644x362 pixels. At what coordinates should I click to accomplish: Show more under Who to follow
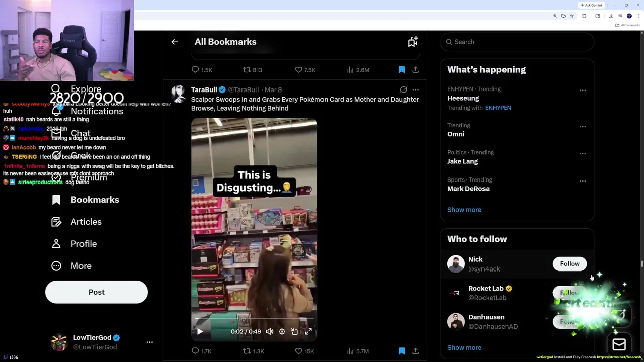464,348
